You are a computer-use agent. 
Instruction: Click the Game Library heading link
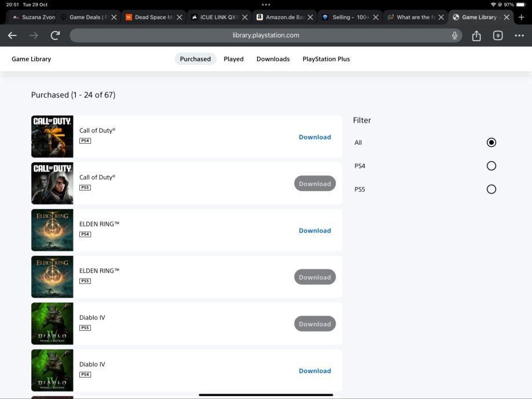31,59
